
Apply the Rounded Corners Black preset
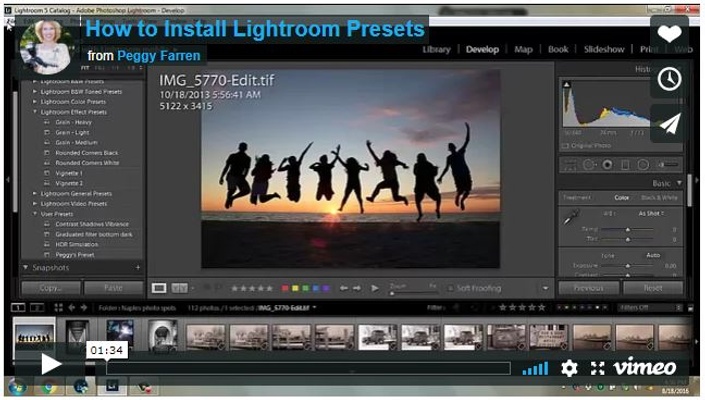(86, 153)
